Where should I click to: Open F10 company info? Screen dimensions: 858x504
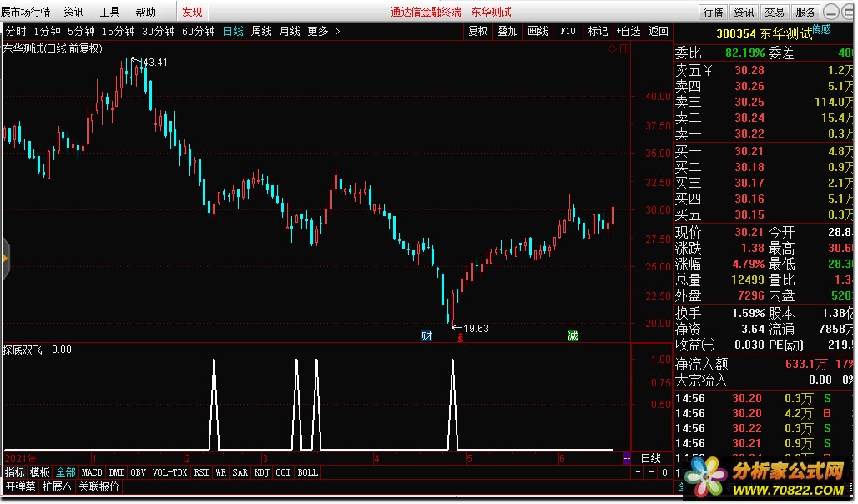coord(568,31)
